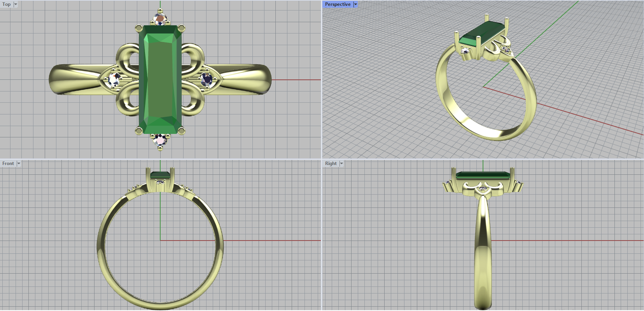Open the Top viewport dropdown arrow

[16, 4]
